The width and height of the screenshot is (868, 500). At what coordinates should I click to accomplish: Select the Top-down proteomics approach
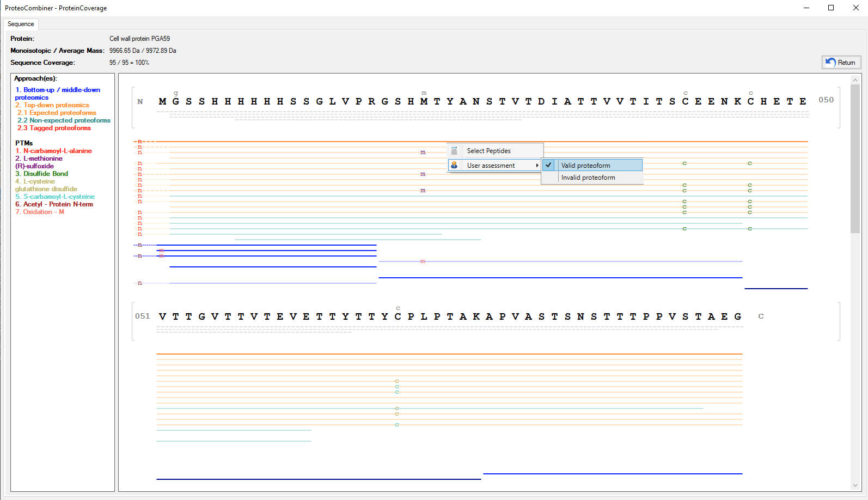(x=56, y=105)
